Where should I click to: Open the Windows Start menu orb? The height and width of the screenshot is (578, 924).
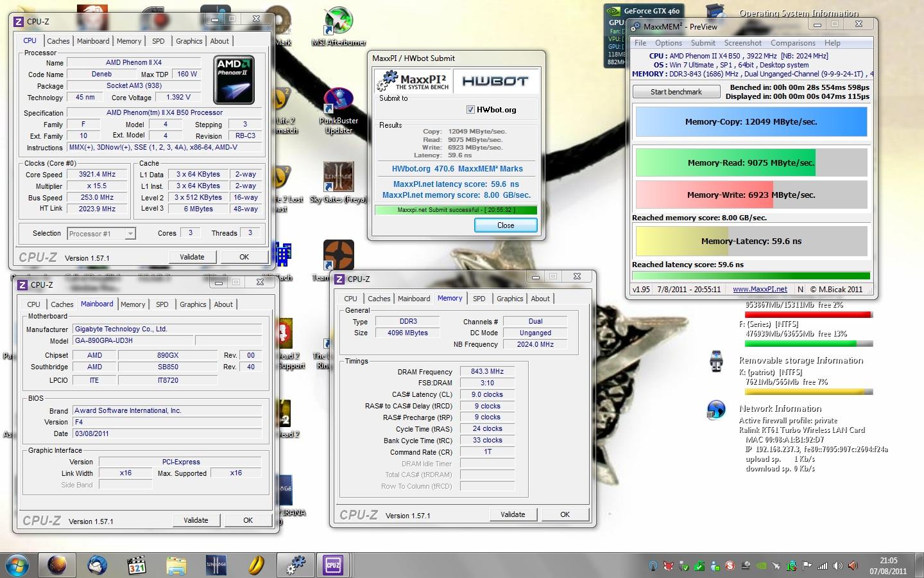17,565
